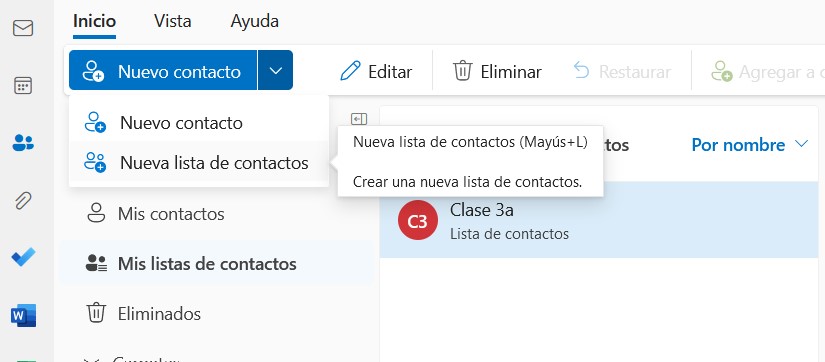Open the Files paperclip icon in sidebar
Screen dimensions: 825x362
coord(23,200)
